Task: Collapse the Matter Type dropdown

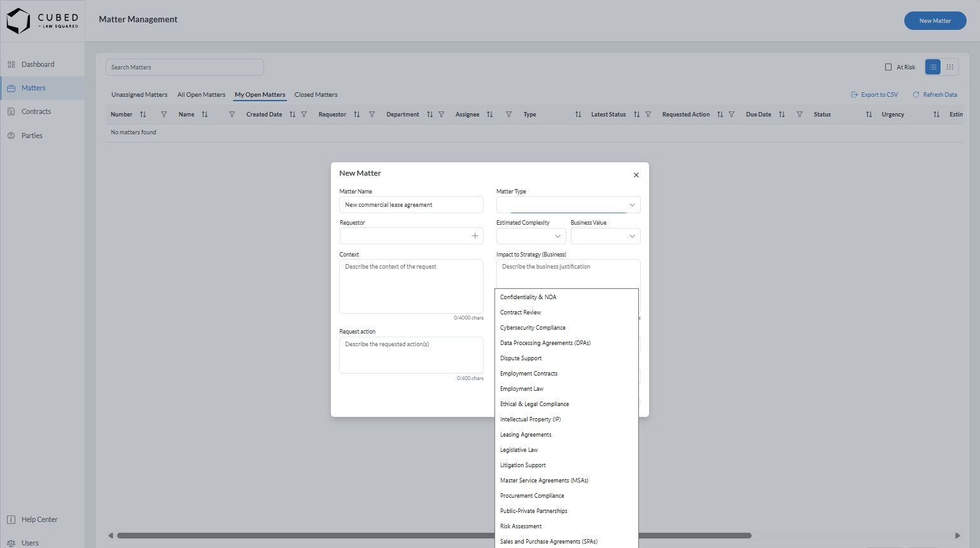Action: pyautogui.click(x=633, y=205)
